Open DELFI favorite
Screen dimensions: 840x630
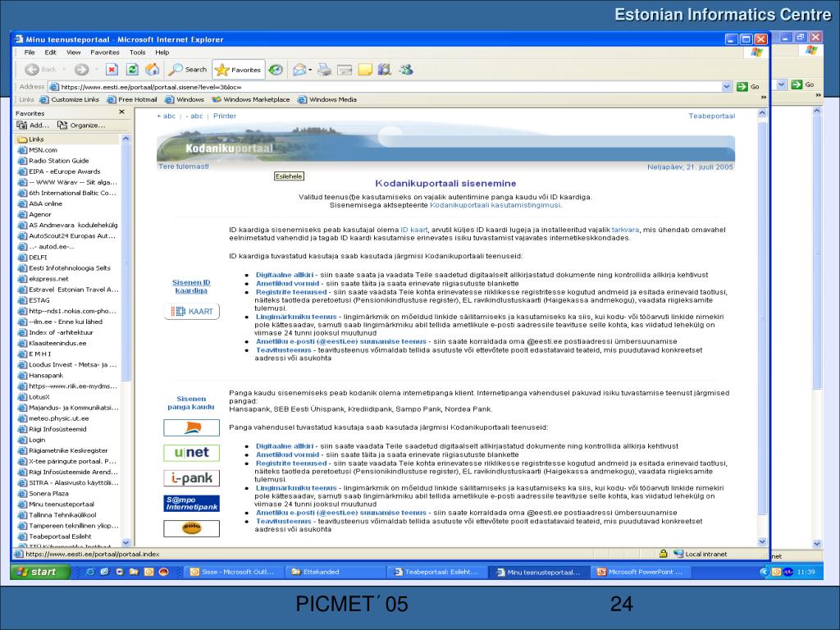33,257
